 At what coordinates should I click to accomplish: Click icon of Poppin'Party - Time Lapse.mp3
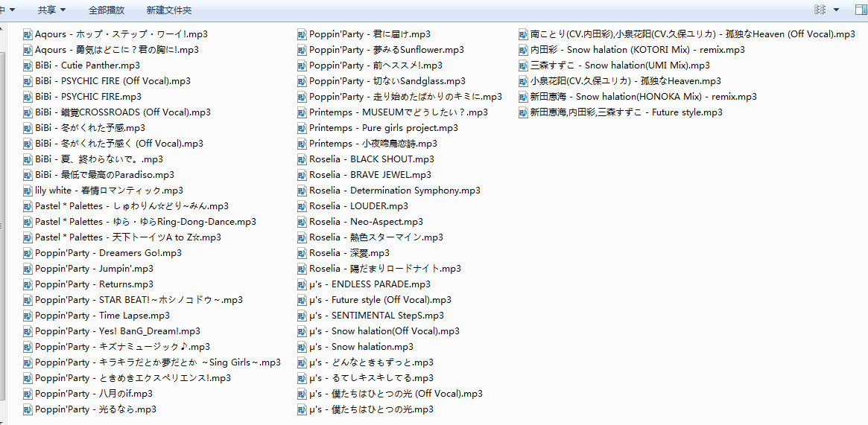point(28,316)
